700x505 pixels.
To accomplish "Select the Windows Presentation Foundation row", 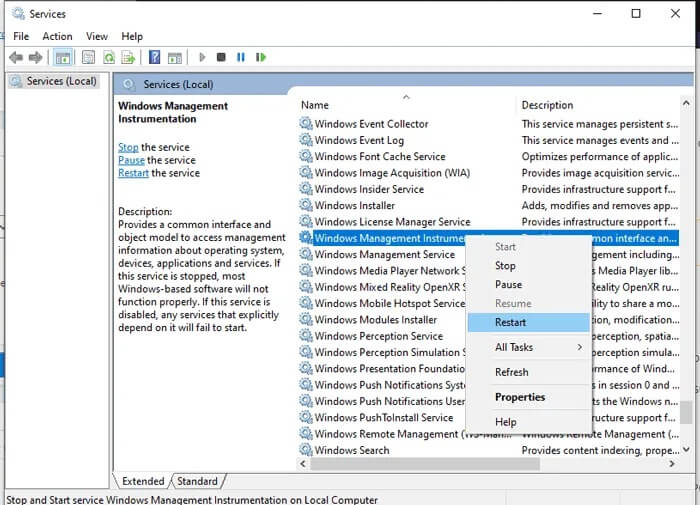I will (390, 368).
